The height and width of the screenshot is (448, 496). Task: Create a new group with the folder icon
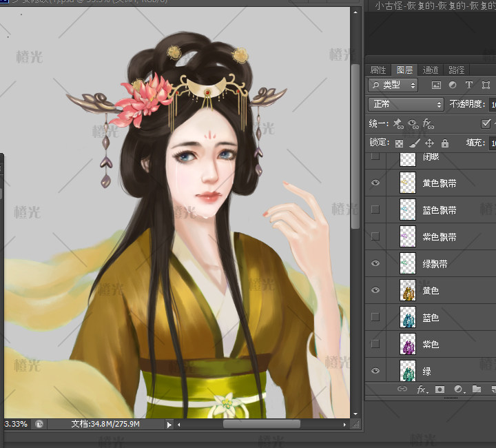point(476,389)
